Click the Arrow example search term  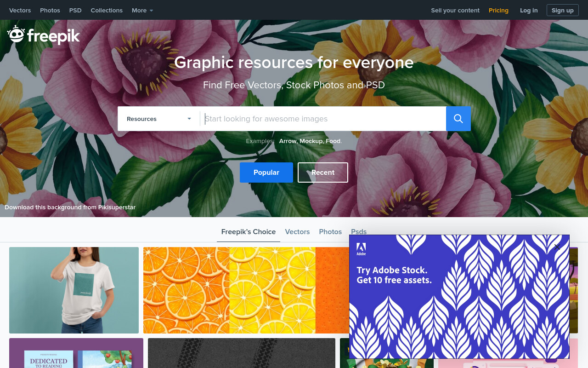288,141
